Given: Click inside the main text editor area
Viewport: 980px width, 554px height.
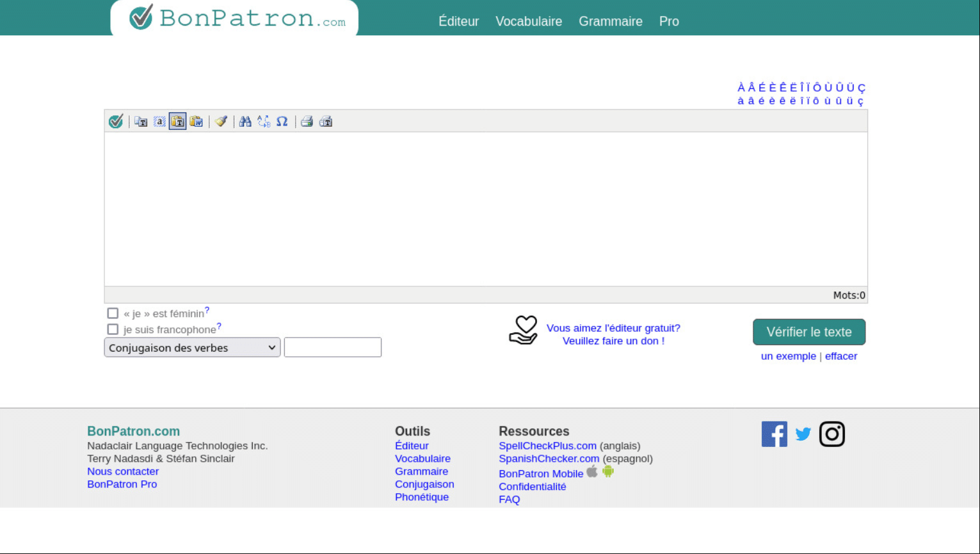Looking at the screenshot, I should click(x=486, y=209).
